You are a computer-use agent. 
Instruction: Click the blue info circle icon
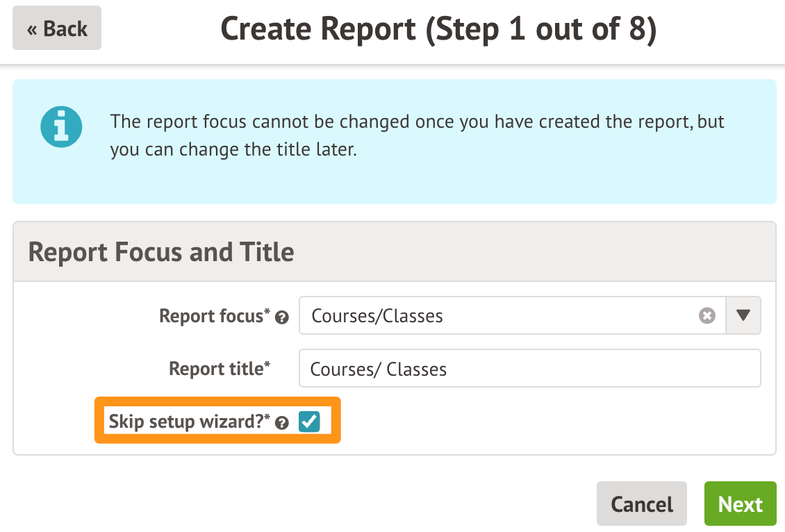[61, 126]
